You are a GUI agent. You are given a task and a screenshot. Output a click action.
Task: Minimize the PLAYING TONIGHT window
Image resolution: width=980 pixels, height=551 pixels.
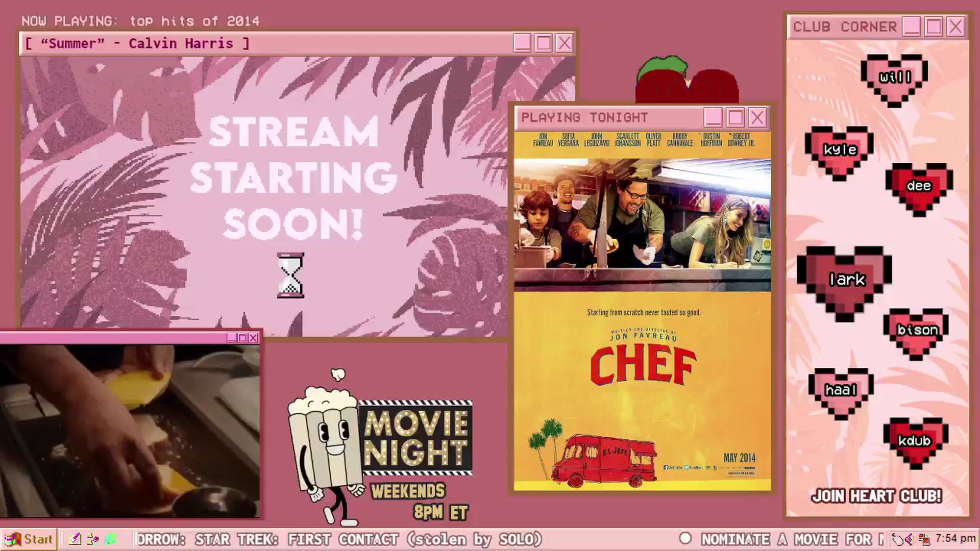click(x=713, y=118)
